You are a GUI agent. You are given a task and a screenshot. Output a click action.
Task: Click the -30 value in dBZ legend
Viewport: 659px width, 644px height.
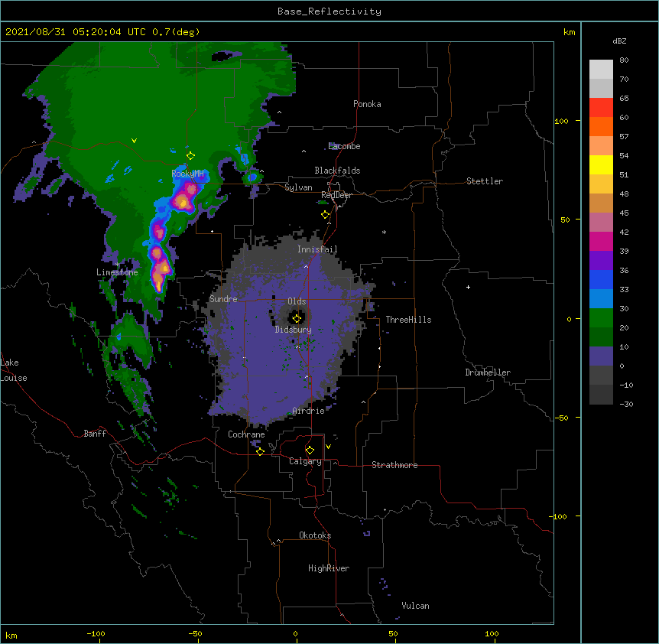tap(626, 404)
